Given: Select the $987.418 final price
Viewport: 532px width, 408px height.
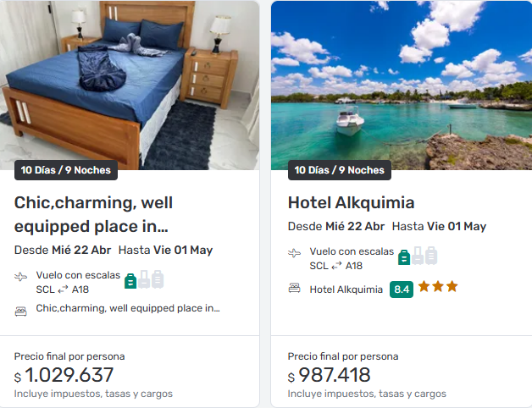Looking at the screenshot, I should click(330, 375).
